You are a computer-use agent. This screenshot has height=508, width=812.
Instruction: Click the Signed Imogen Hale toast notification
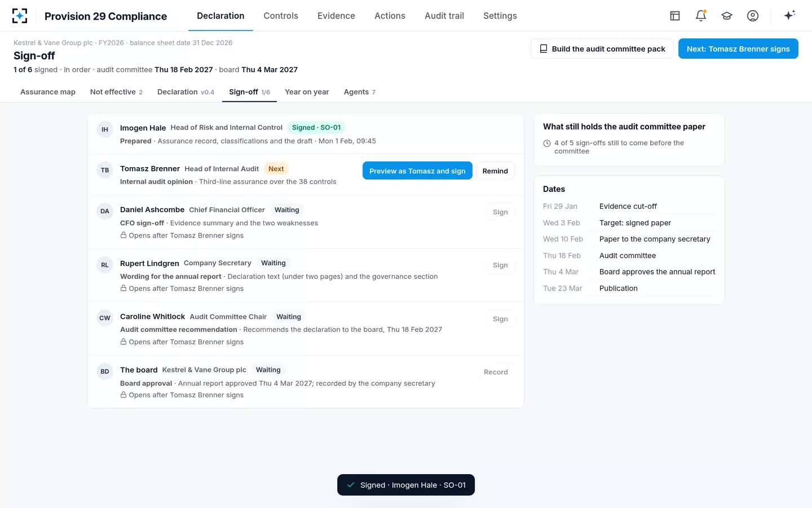pyautogui.click(x=406, y=485)
